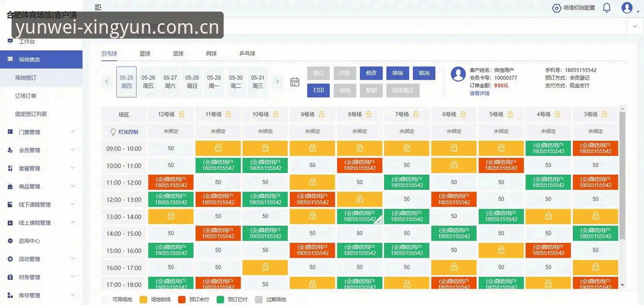Expand 线上课程管理 menu chevron
The height and width of the screenshot is (305, 644).
coord(72,222)
